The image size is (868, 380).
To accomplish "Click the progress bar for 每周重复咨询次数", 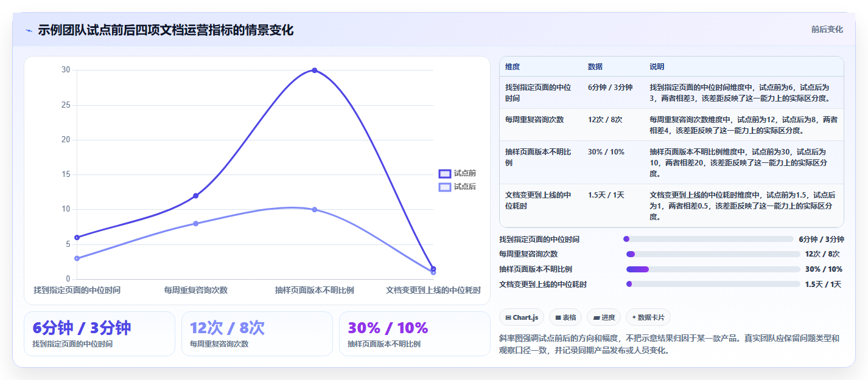I will pyautogui.click(x=713, y=254).
